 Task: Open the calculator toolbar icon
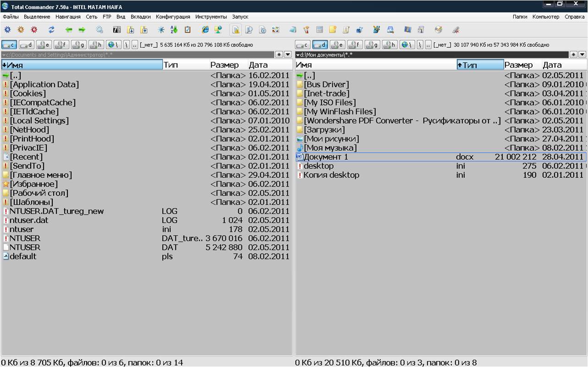[319, 30]
